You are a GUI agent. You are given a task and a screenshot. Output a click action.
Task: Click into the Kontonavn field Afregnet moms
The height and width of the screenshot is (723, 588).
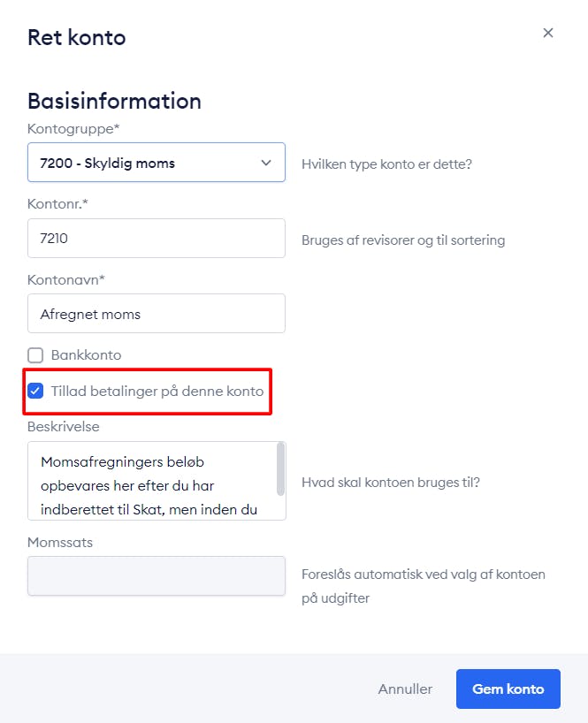[x=157, y=314]
